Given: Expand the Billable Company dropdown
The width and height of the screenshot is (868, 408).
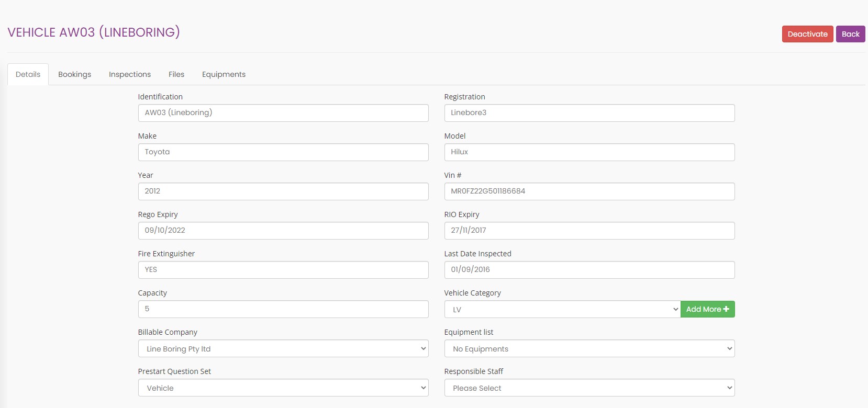Looking at the screenshot, I should click(x=283, y=348).
